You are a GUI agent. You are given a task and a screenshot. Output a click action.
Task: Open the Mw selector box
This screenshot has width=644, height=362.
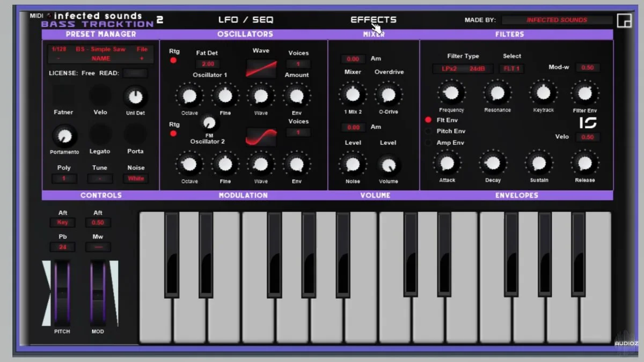(98, 247)
